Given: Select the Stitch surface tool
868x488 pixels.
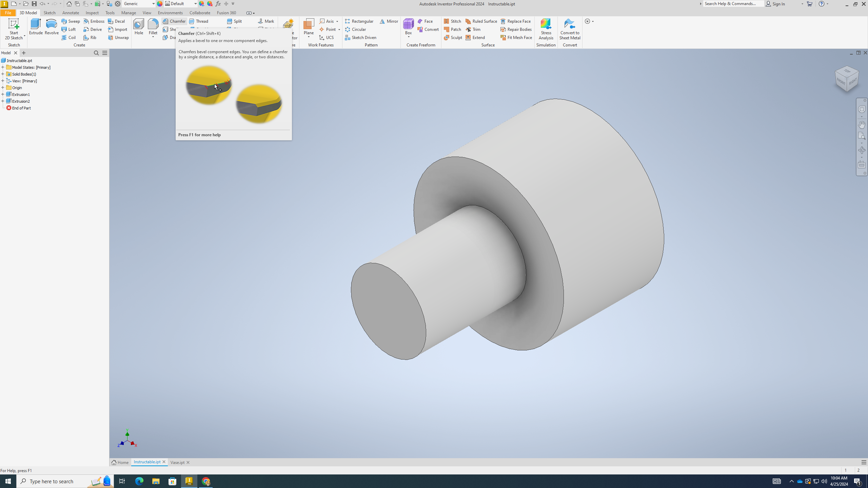Looking at the screenshot, I should click(453, 21).
